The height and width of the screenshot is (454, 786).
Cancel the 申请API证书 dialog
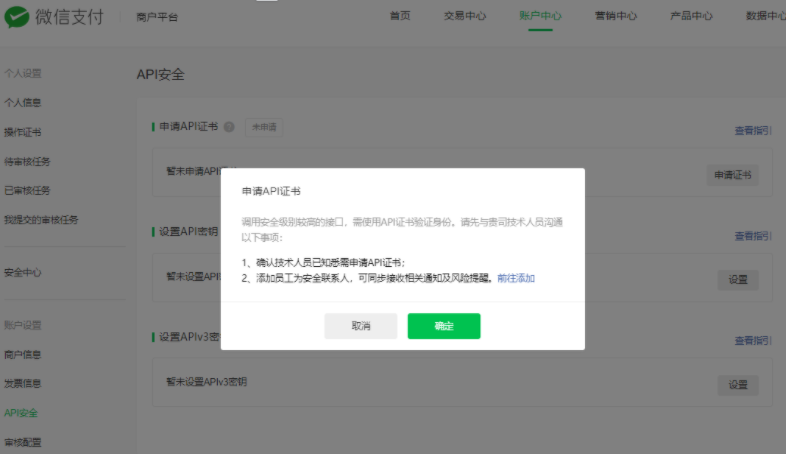click(360, 326)
